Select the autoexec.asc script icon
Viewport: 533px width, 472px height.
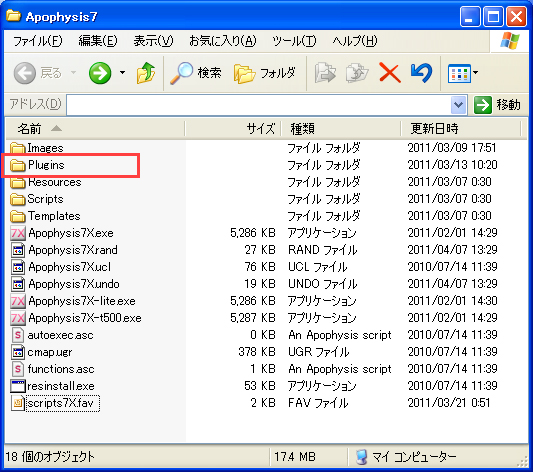coord(18,335)
